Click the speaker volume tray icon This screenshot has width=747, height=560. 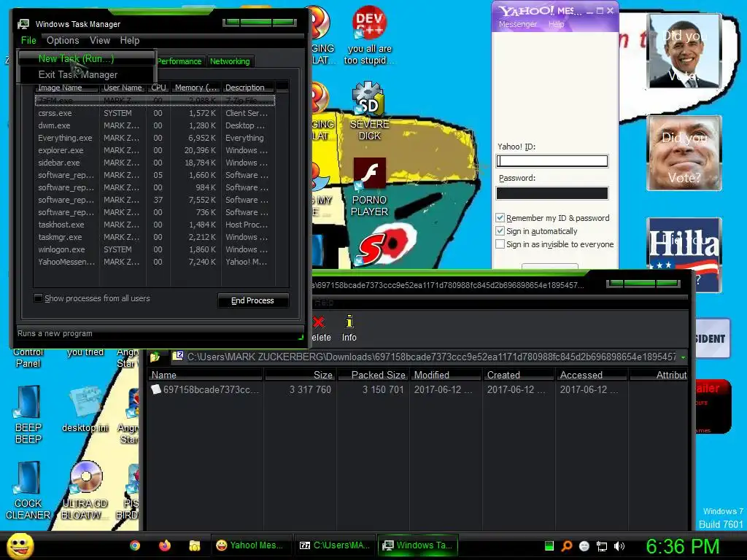(619, 546)
